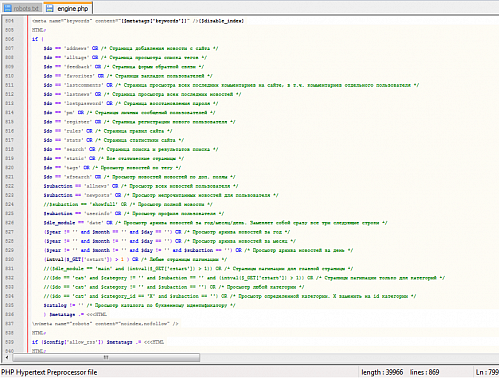Click $subaction on line 822 with 'allnews'

click(x=58, y=186)
